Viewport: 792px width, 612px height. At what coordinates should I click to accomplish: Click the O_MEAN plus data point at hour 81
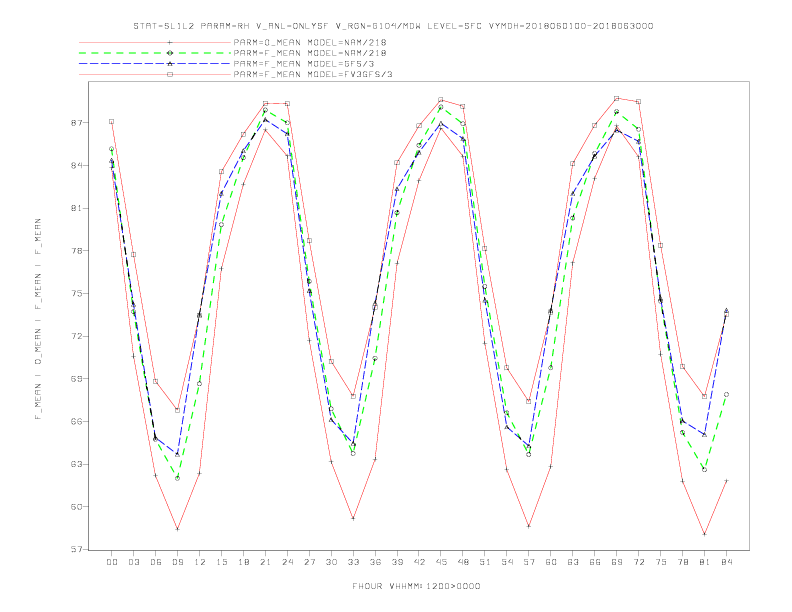click(x=705, y=534)
